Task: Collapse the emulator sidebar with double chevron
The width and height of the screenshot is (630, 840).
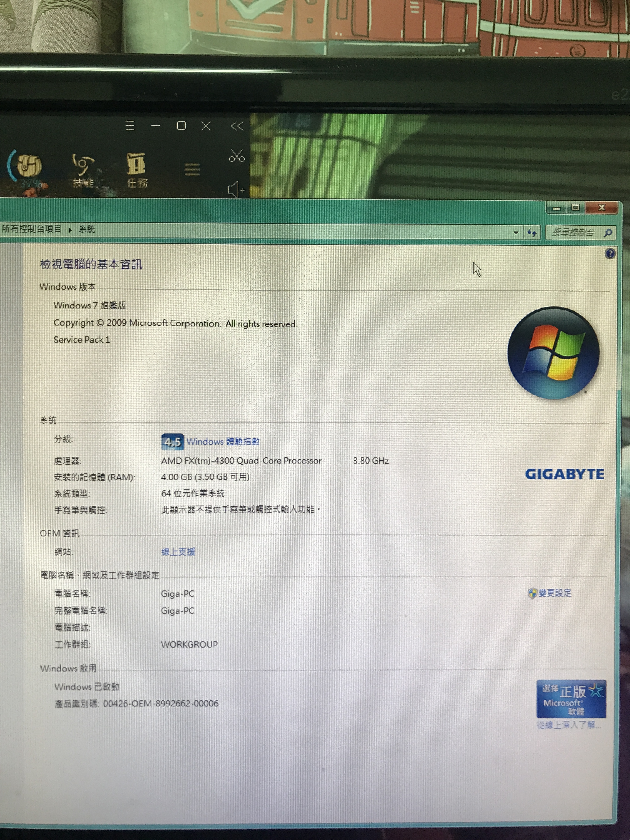Action: [x=237, y=126]
